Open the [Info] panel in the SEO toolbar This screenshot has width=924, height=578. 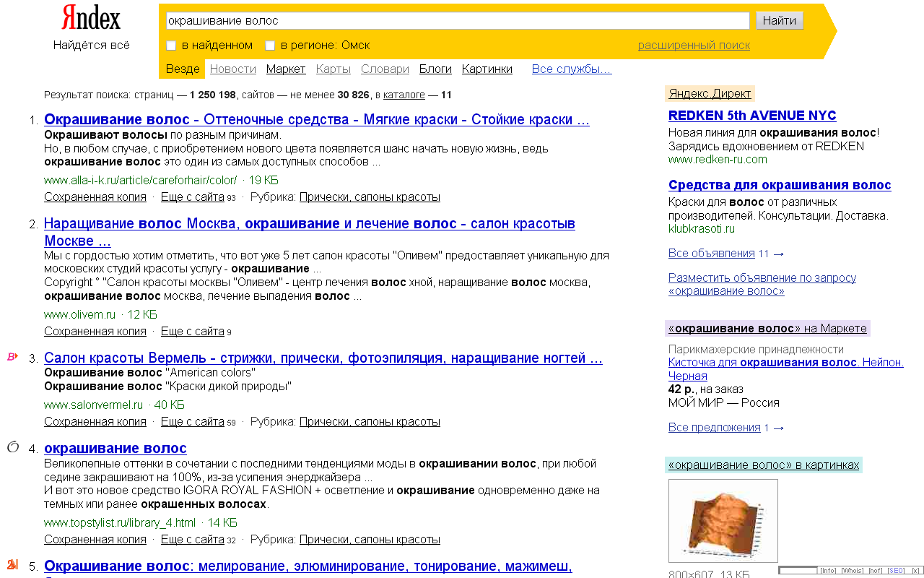(829, 569)
